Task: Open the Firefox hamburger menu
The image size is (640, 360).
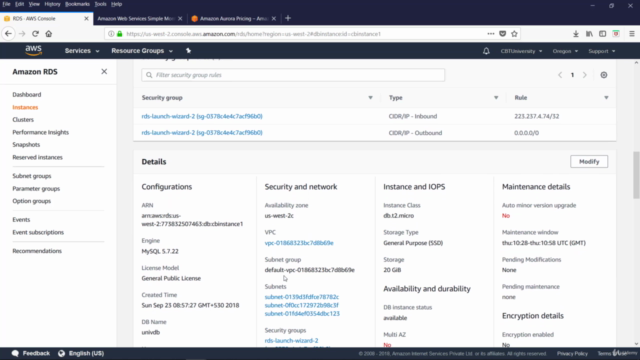Action: pyautogui.click(x=631, y=34)
